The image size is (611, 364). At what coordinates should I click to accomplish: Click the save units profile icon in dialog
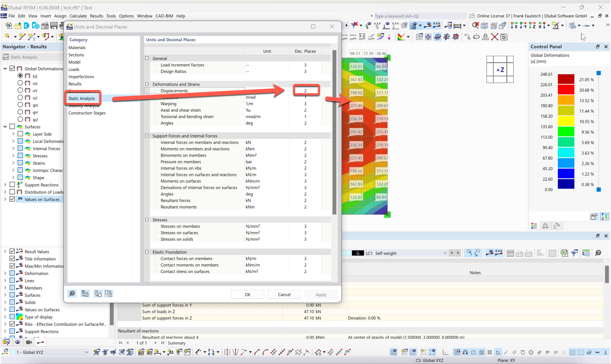pyautogui.click(x=109, y=294)
